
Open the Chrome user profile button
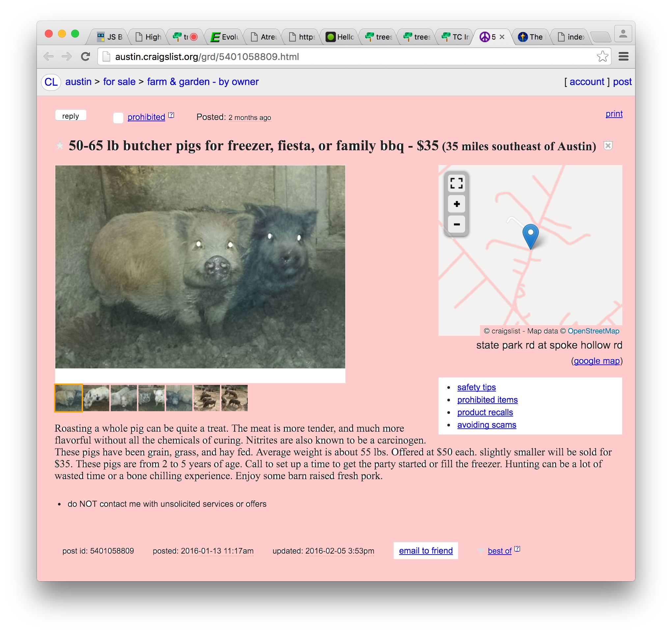click(x=623, y=34)
